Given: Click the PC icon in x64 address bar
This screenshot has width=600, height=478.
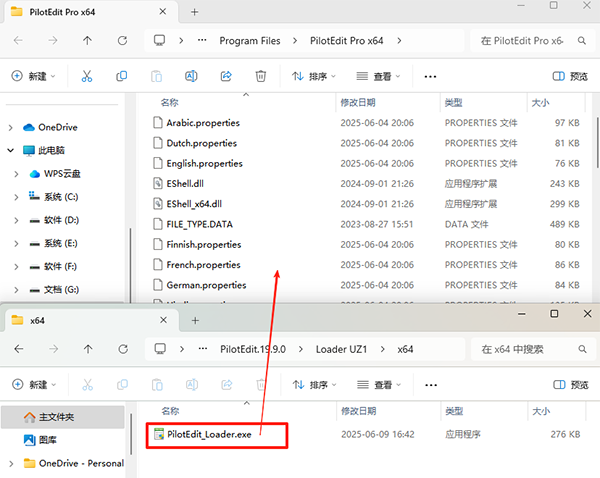Looking at the screenshot, I should coord(160,349).
